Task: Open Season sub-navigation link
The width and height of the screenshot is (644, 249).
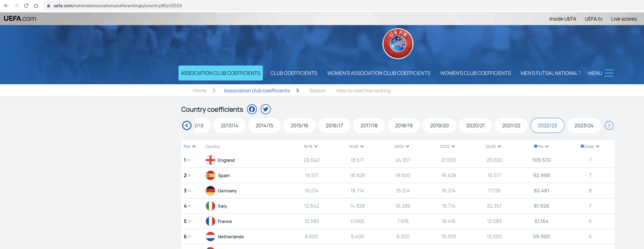Action: [317, 91]
